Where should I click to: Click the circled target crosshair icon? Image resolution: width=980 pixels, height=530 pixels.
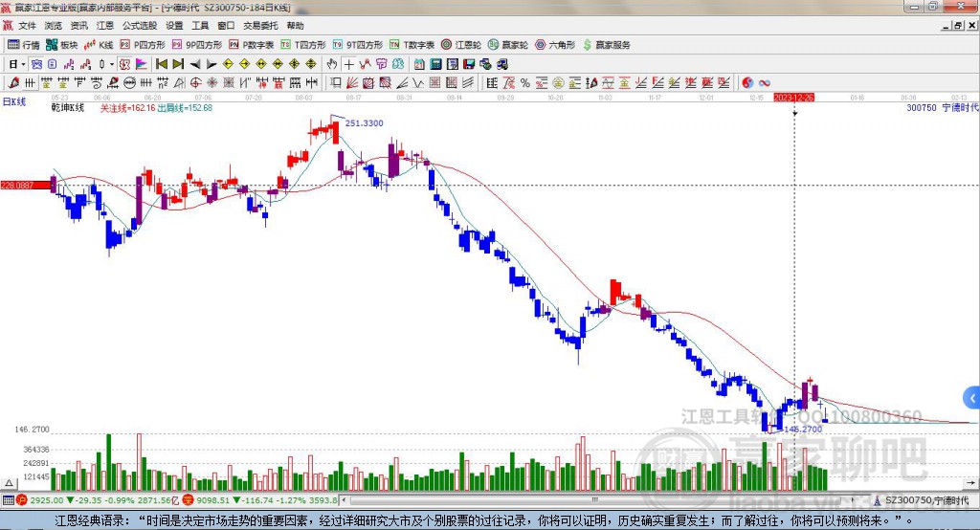pos(195,82)
